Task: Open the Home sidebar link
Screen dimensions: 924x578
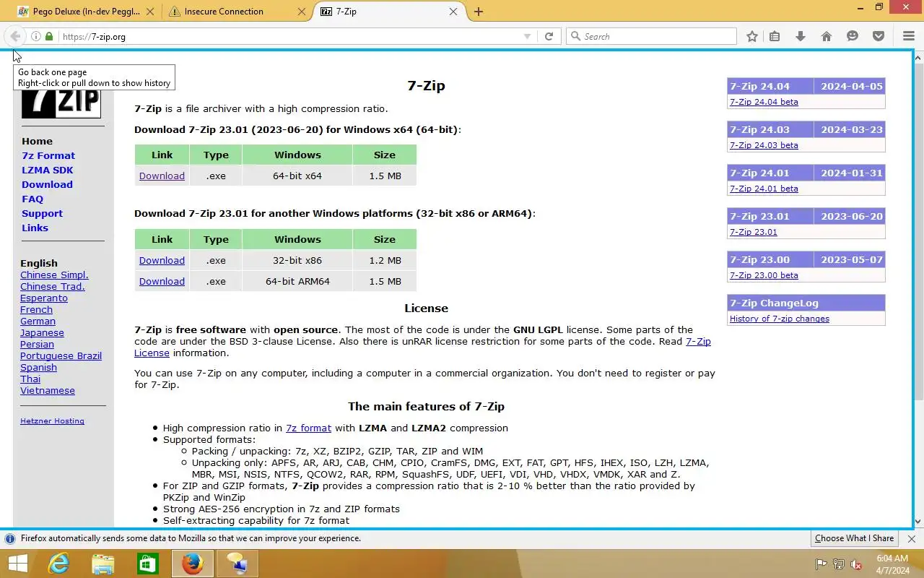Action: tap(37, 142)
